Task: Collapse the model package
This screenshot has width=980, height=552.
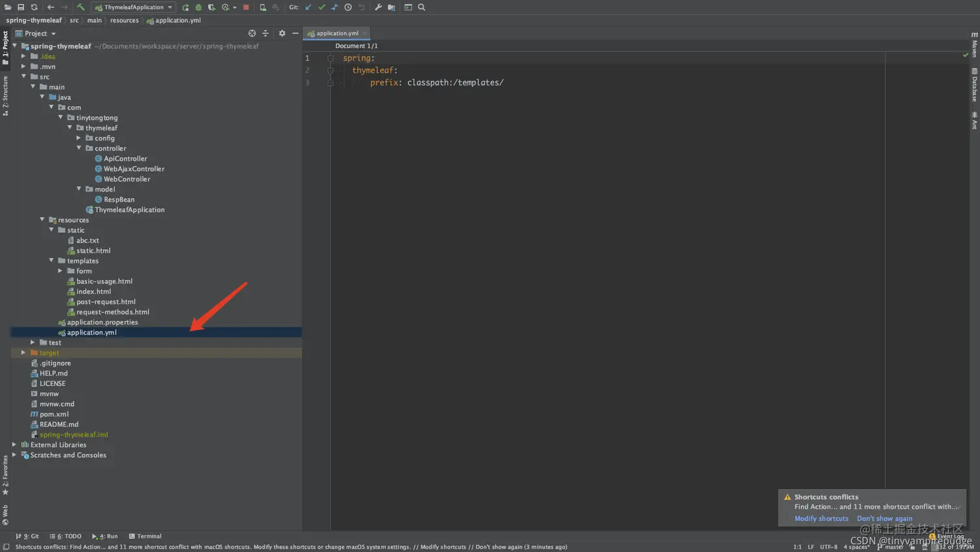Action: tap(79, 189)
